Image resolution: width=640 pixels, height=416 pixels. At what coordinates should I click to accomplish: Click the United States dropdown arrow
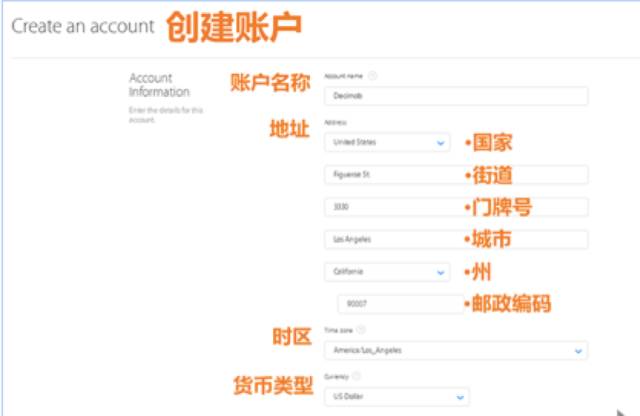click(441, 143)
